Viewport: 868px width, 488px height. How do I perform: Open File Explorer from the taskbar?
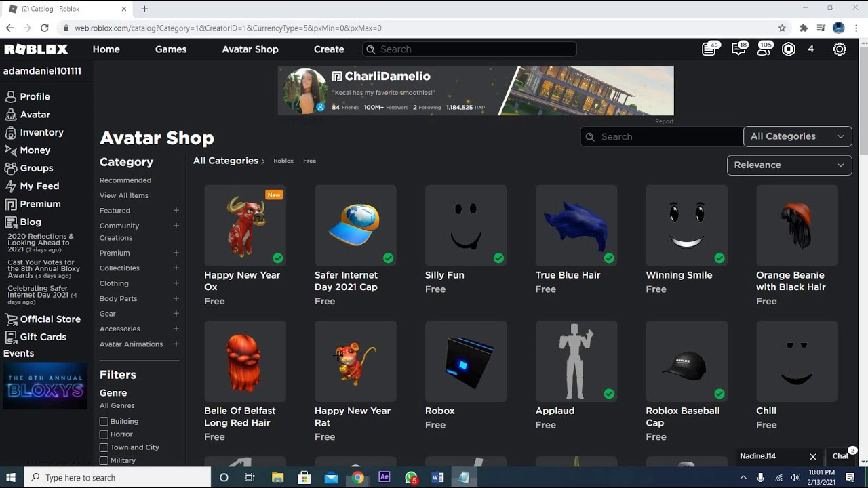tap(277, 477)
